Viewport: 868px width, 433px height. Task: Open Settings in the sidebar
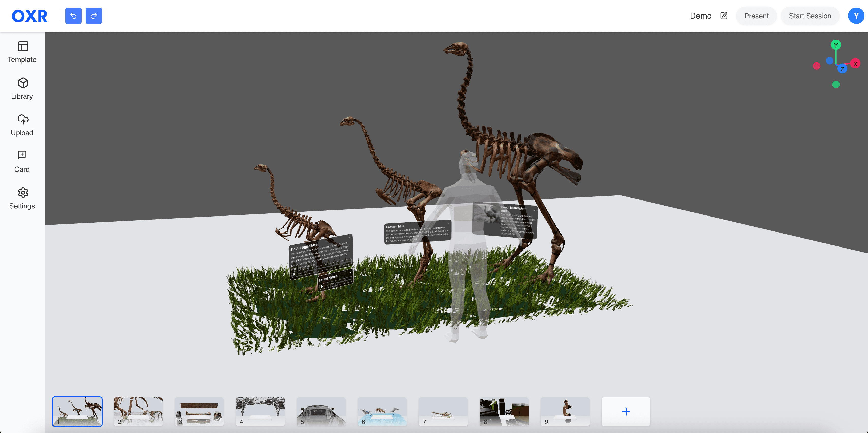coord(22,198)
